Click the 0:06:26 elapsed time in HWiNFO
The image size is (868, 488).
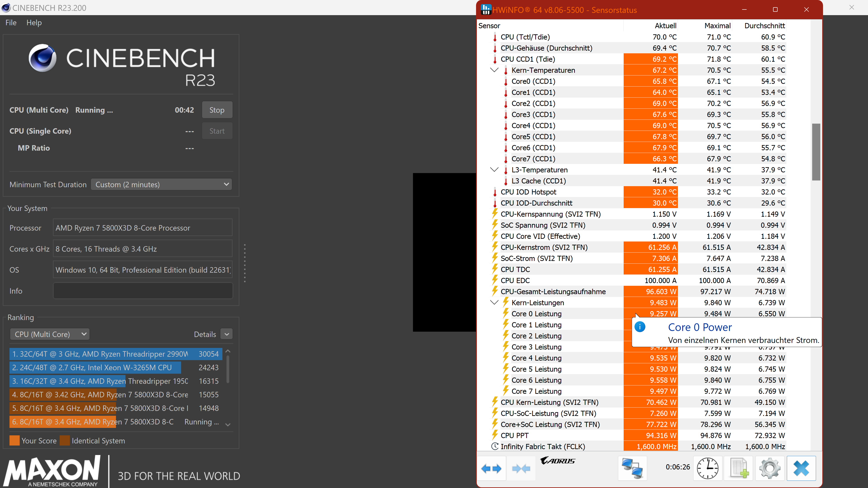tap(678, 467)
